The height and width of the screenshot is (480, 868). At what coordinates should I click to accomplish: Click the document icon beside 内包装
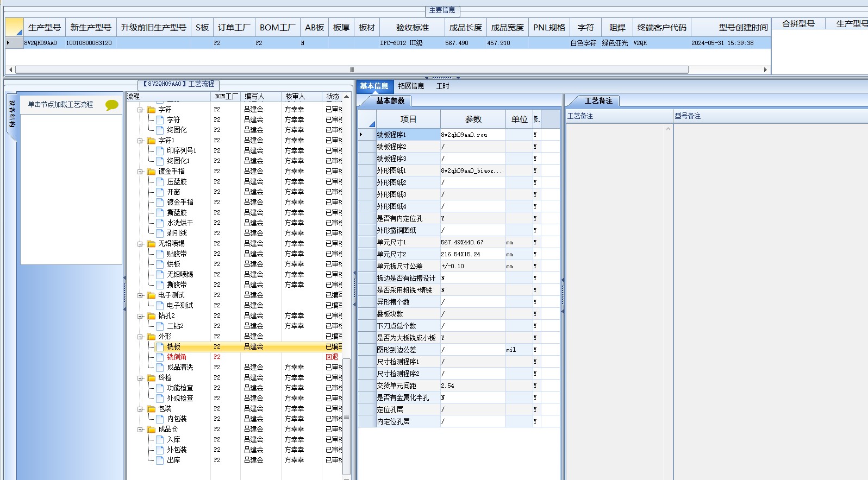[160, 419]
